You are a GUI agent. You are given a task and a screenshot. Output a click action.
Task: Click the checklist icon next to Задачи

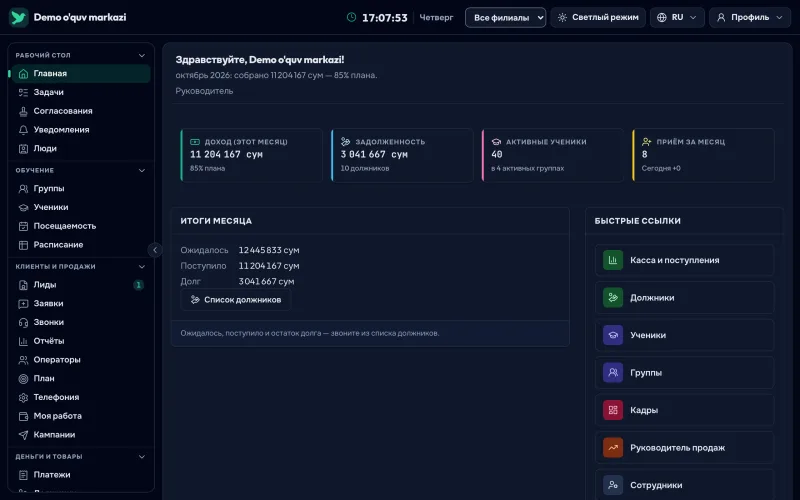coord(23,92)
